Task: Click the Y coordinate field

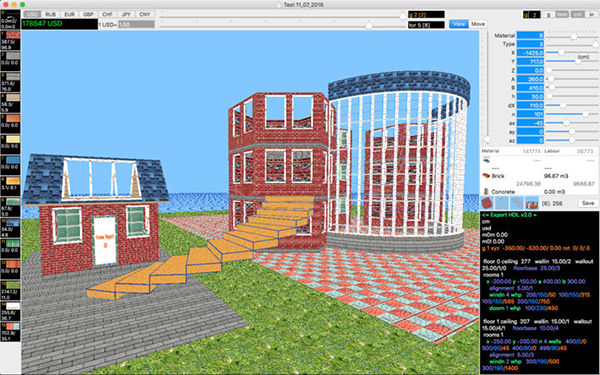Action: click(x=530, y=62)
